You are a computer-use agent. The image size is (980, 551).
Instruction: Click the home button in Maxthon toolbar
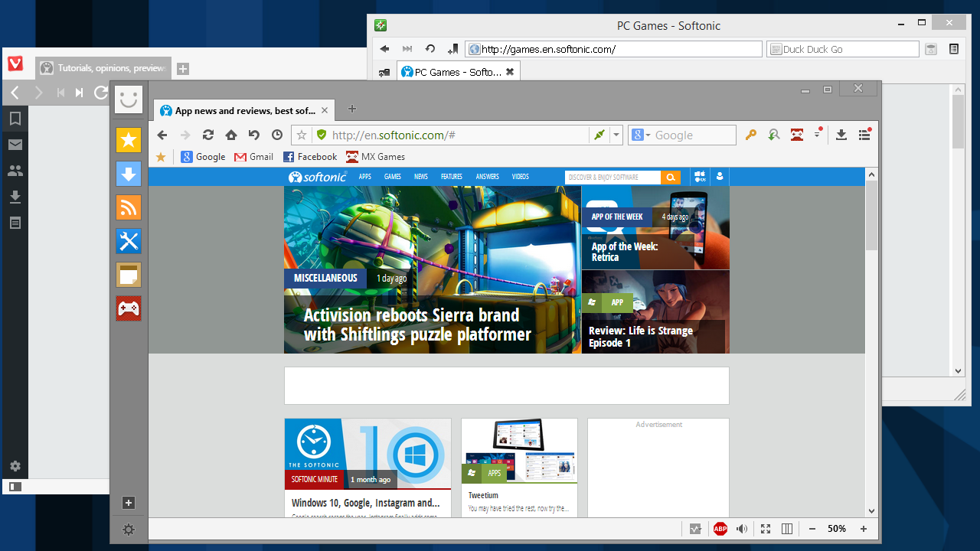click(x=231, y=135)
